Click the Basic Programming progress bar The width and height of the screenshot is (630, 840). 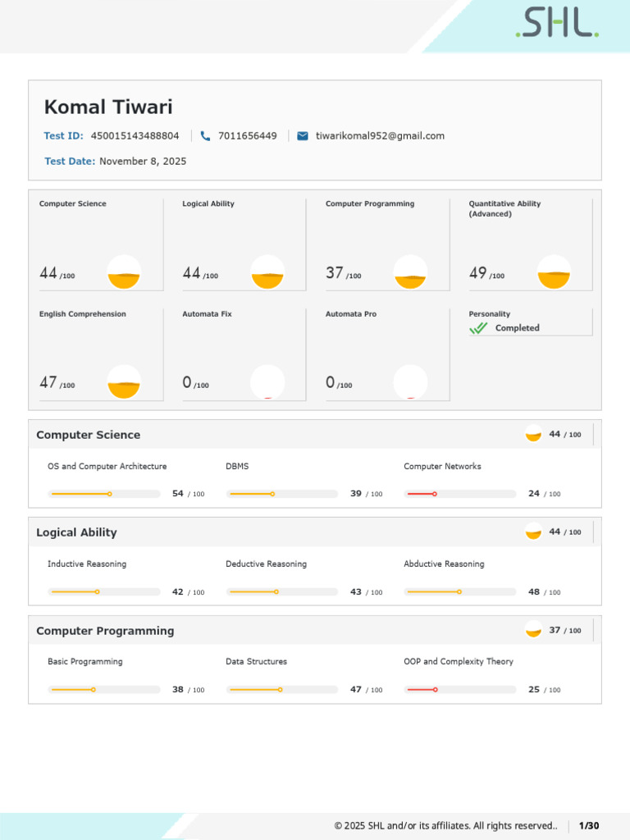point(104,689)
